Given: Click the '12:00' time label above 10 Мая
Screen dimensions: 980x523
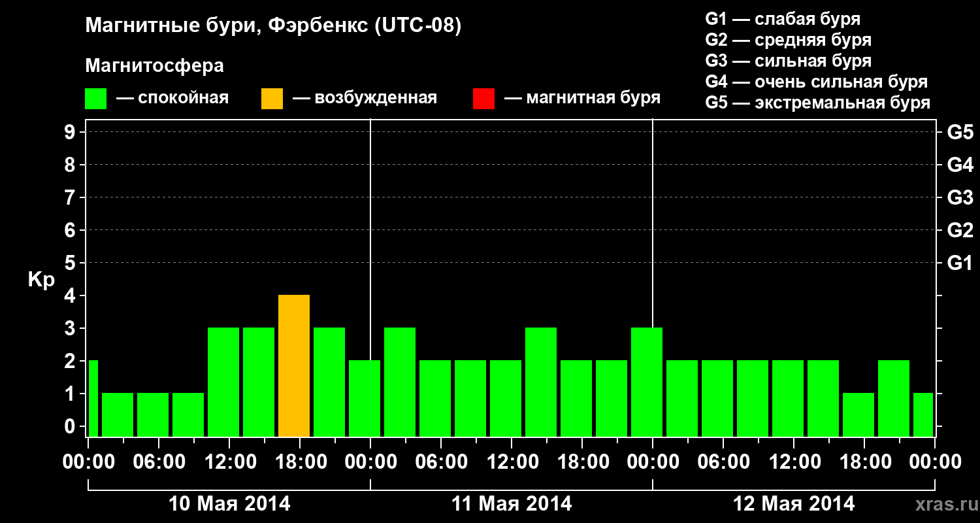Looking at the screenshot, I should point(229,462).
